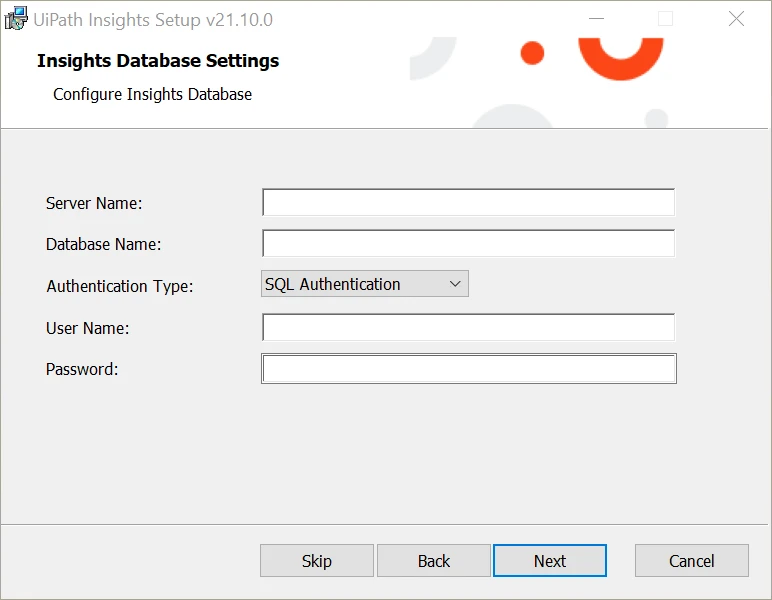Focus the Password input field
Image resolution: width=772 pixels, height=600 pixels.
pyautogui.click(x=469, y=369)
